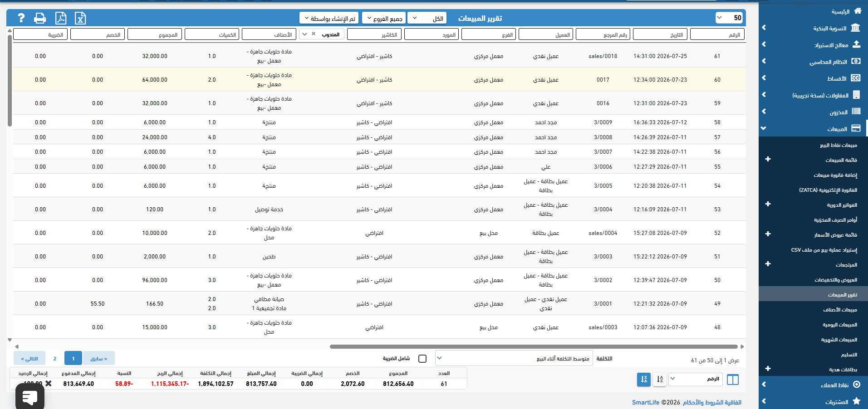
Task: Expand plus next to بطاقات هديه
Action: click(x=768, y=369)
